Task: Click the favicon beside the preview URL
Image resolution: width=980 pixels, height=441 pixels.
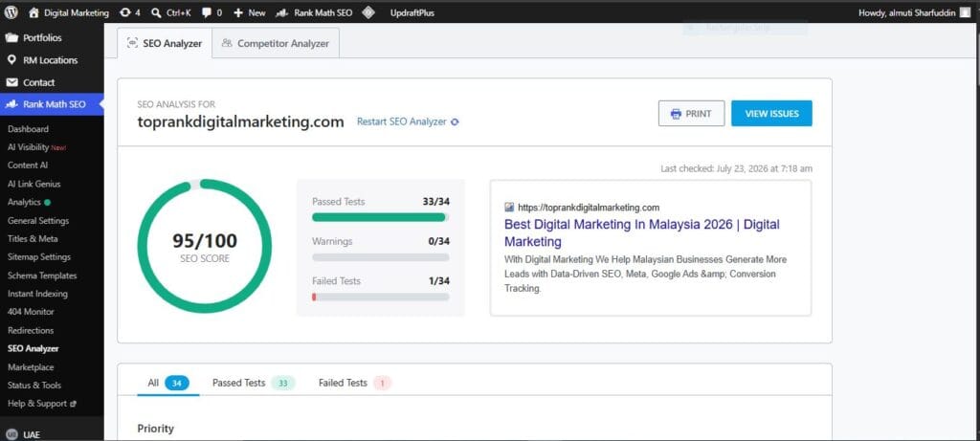Action: (509, 208)
